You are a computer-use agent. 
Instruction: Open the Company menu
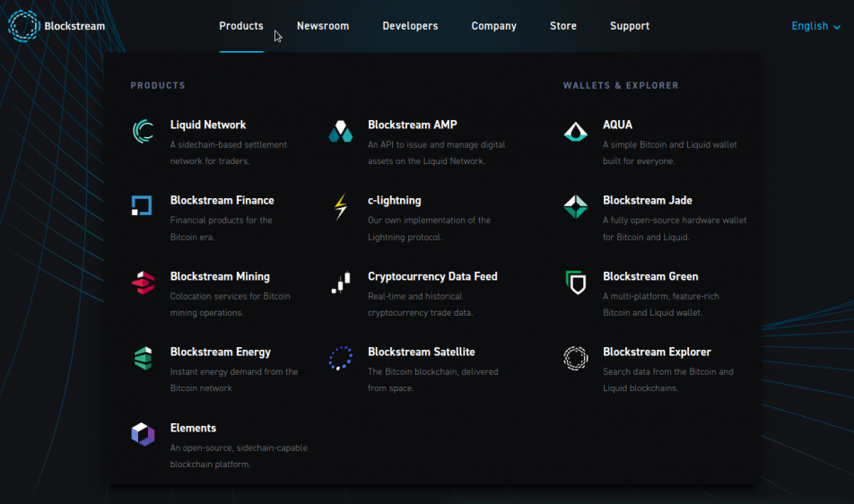pos(493,26)
